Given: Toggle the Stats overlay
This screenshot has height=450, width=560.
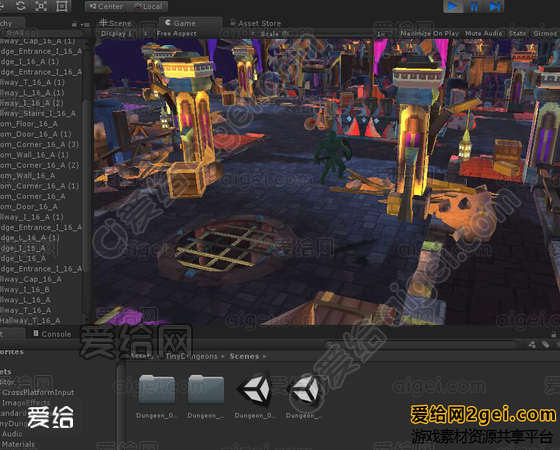Looking at the screenshot, I should coord(517,34).
